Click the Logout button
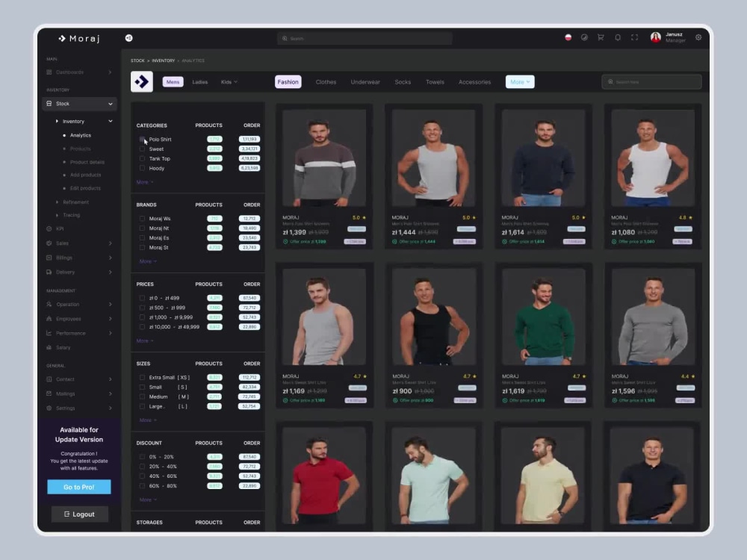Viewport: 747px width, 560px height. tap(80, 514)
